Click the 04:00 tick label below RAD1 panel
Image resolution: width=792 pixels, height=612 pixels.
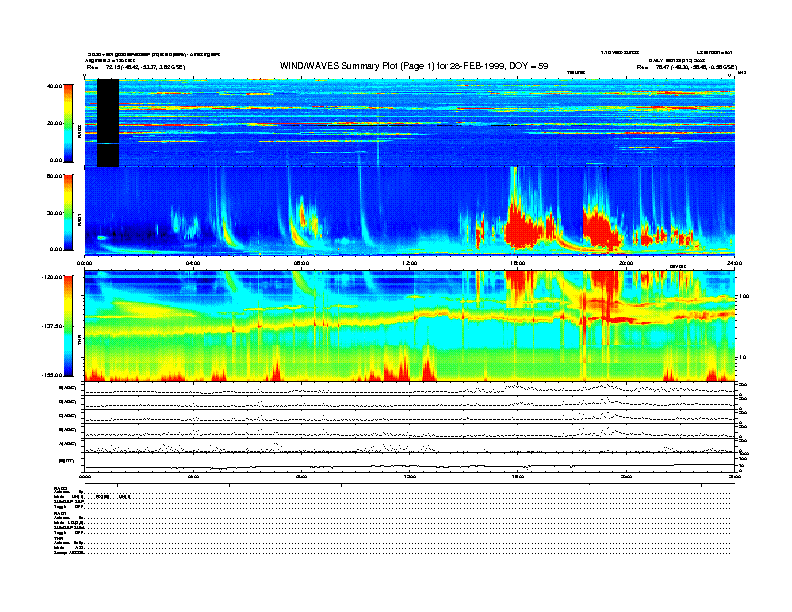[193, 263]
